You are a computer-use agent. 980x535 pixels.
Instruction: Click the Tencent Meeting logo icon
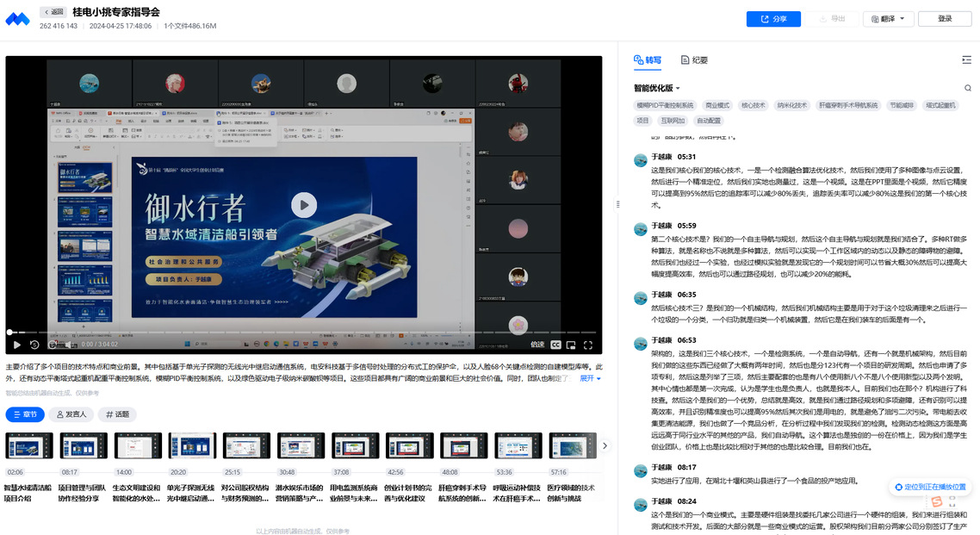[x=17, y=19]
